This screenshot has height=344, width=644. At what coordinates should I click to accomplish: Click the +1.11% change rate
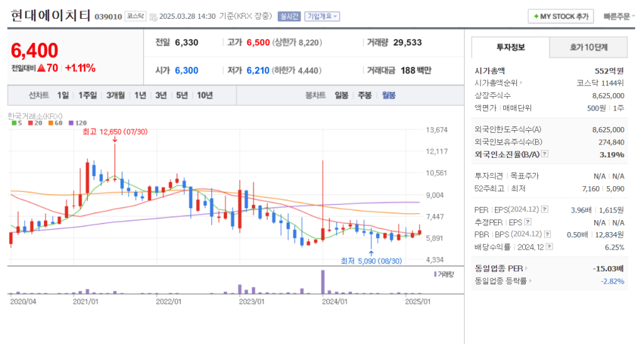pyautogui.click(x=80, y=68)
